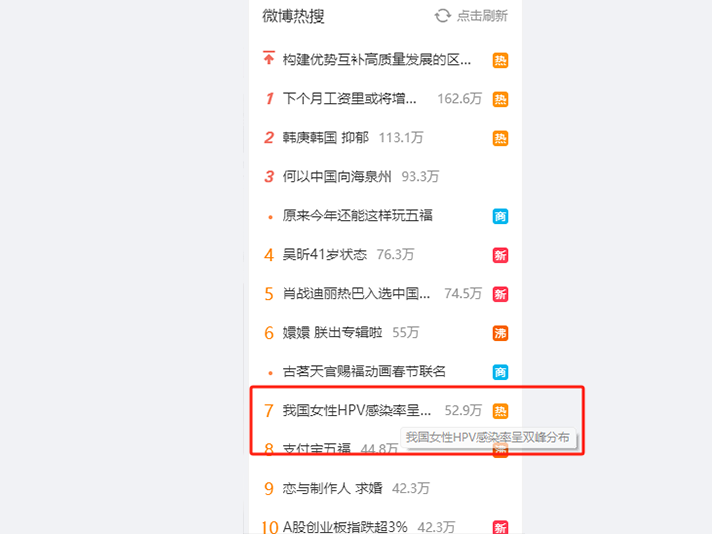Open topic 我国女性HPV感染率呈

[x=357, y=411]
